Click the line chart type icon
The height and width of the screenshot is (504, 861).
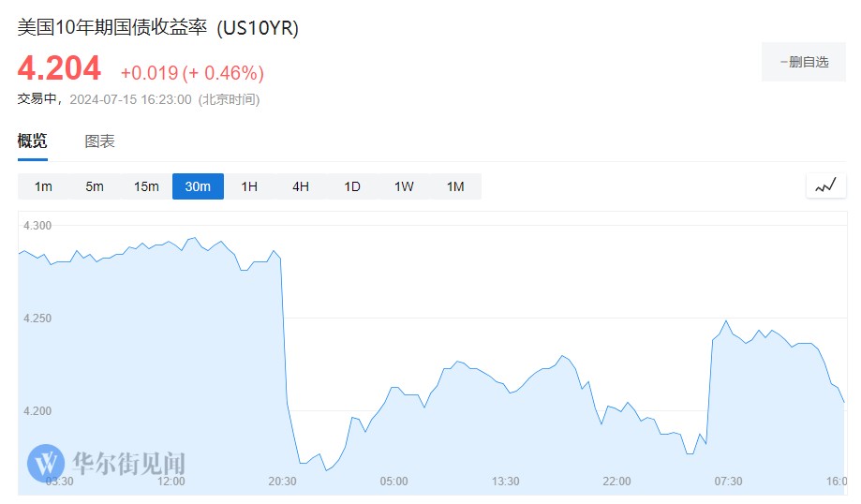point(824,186)
